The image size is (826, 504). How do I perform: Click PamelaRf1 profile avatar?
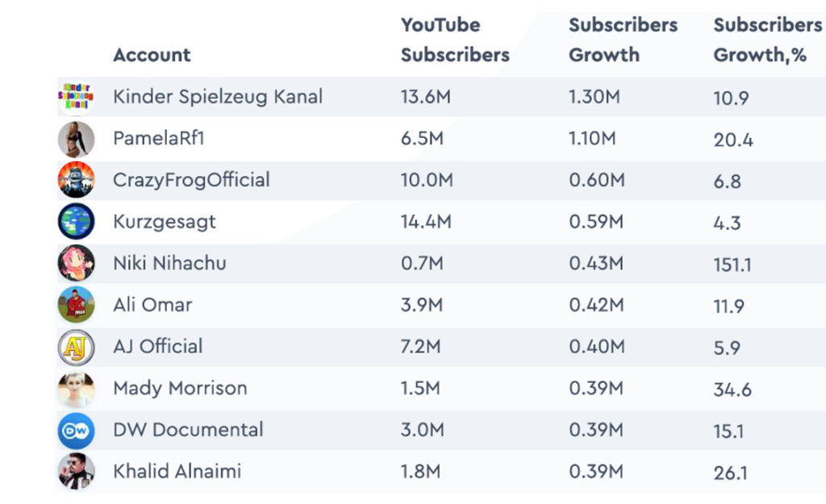[77, 139]
